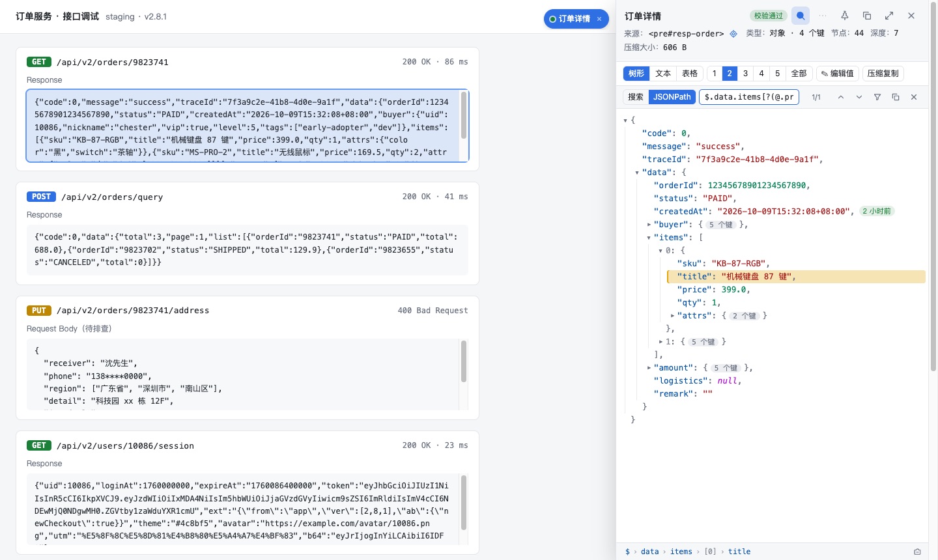This screenshot has width=938, height=560.
Task: Switch to the 文本 view tab
Action: tap(663, 74)
